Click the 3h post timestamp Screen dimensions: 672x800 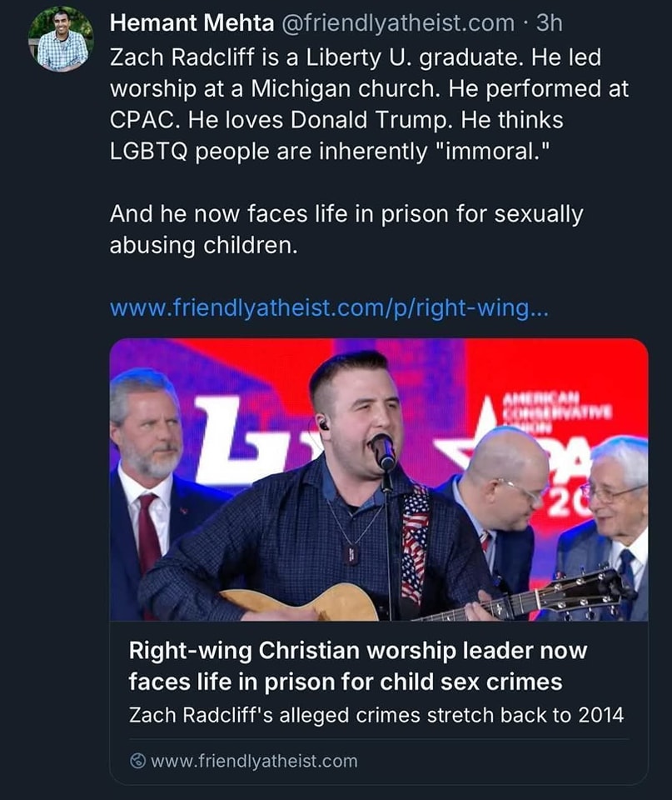coord(549,22)
